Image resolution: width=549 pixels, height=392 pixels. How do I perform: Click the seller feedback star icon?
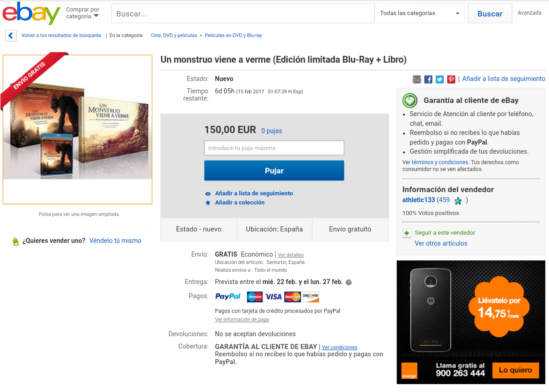tap(458, 200)
